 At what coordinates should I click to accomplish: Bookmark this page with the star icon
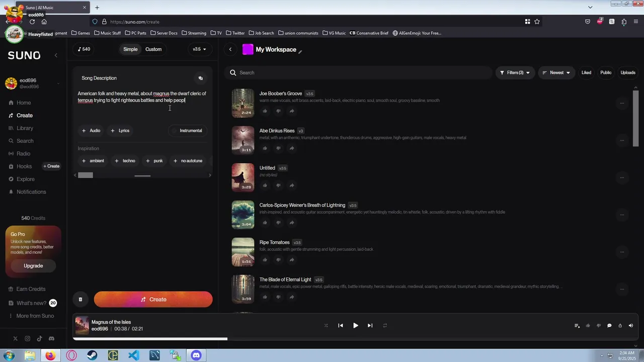tap(537, 22)
